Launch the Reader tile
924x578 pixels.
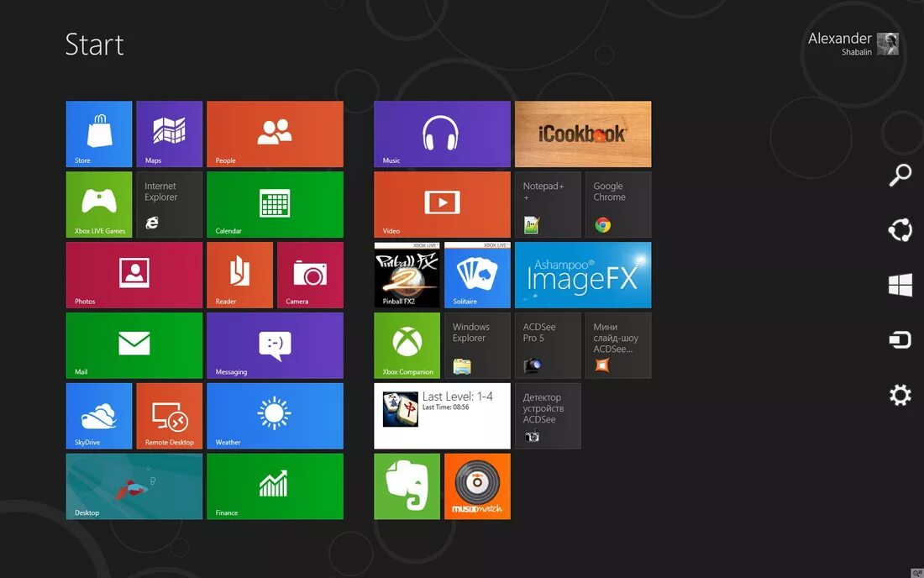(x=240, y=275)
